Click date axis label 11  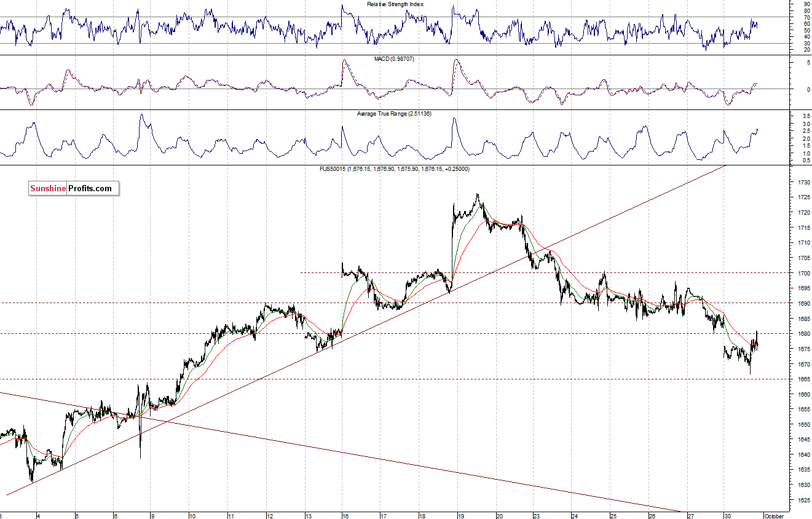pos(230,516)
